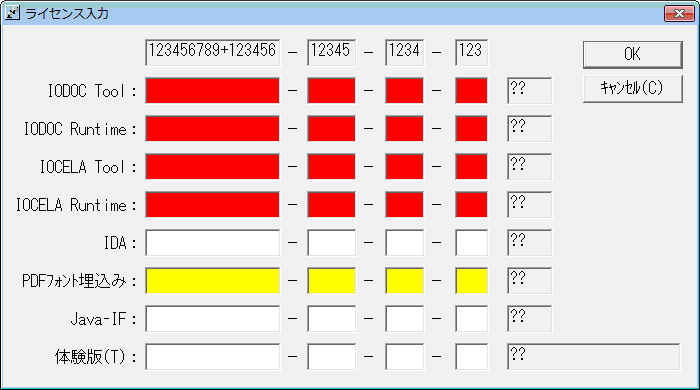The image size is (700, 390).
Task: Click the Java-IF ?? status box
Action: (x=529, y=319)
